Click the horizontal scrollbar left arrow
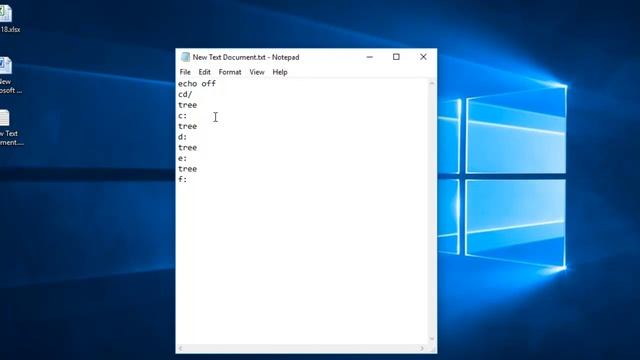Viewport: 640px width, 360px height. [x=180, y=348]
